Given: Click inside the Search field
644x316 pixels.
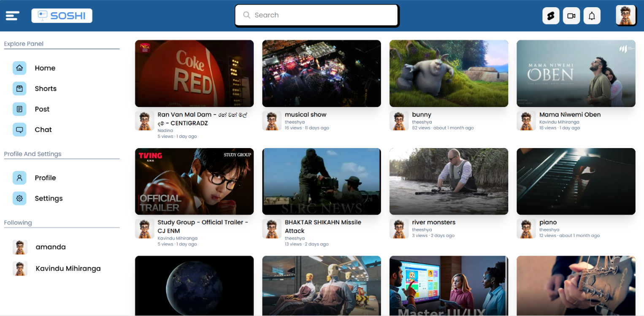Looking at the screenshot, I should point(317,15).
